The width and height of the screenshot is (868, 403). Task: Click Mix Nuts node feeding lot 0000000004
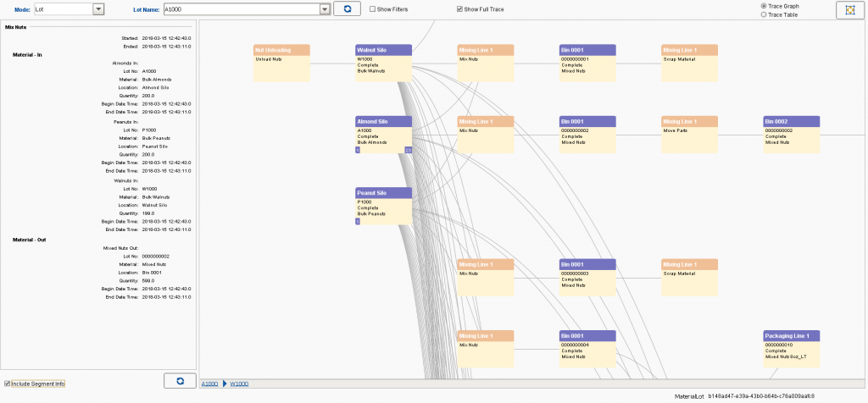[x=486, y=349]
